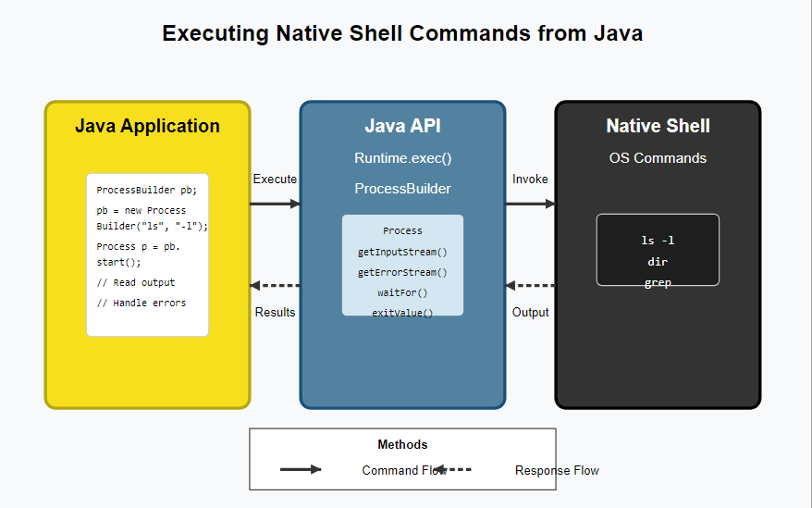
Task: Click the 'dir' command
Action: [658, 262]
